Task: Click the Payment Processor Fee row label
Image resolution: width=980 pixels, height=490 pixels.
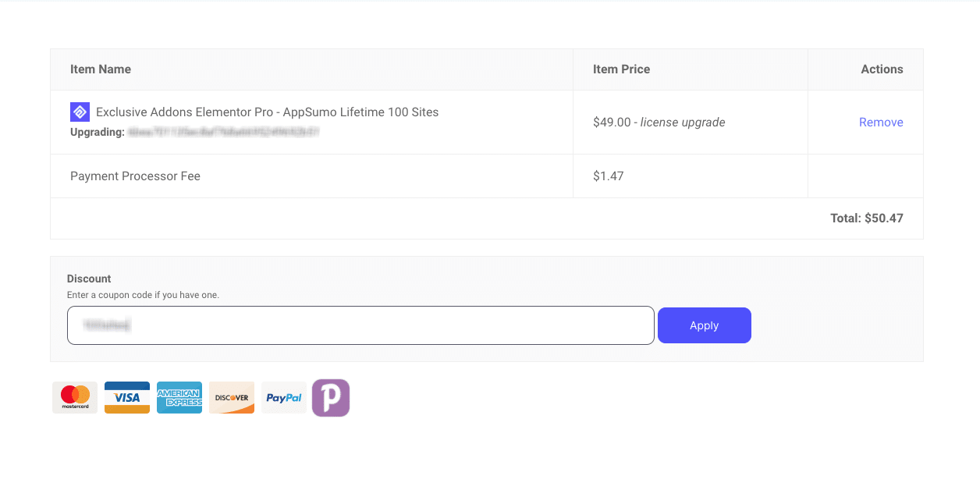Action: pos(135,176)
